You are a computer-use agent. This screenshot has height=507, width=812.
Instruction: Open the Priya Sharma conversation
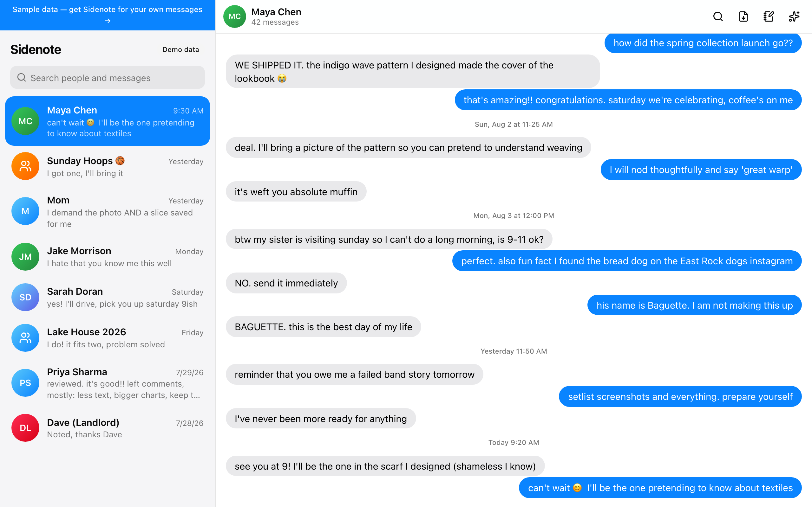[x=108, y=383]
